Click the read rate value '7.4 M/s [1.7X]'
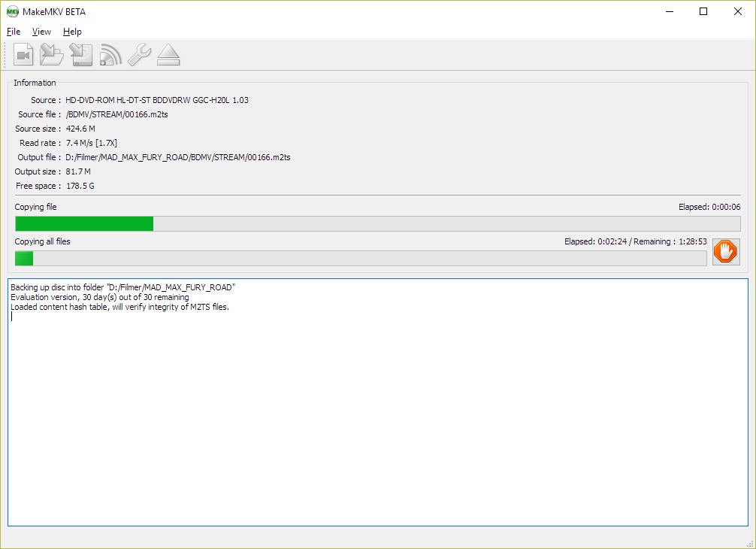Image resolution: width=756 pixels, height=549 pixels. (x=92, y=144)
